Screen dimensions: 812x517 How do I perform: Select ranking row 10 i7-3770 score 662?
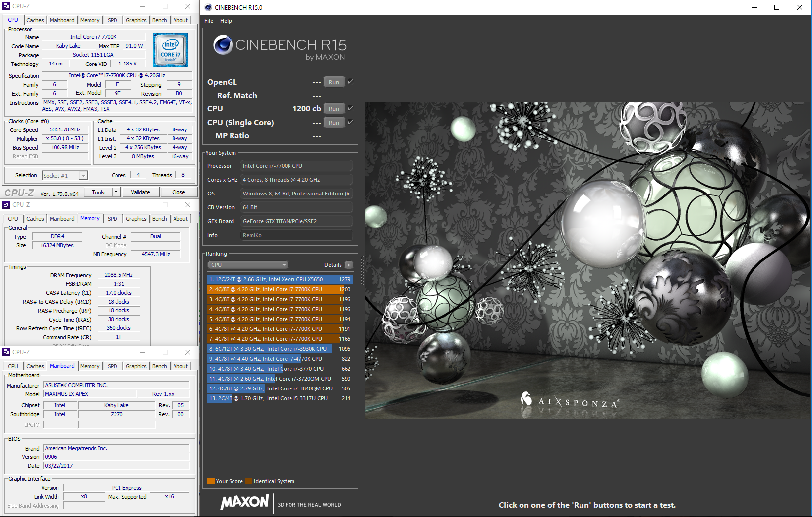click(x=280, y=369)
